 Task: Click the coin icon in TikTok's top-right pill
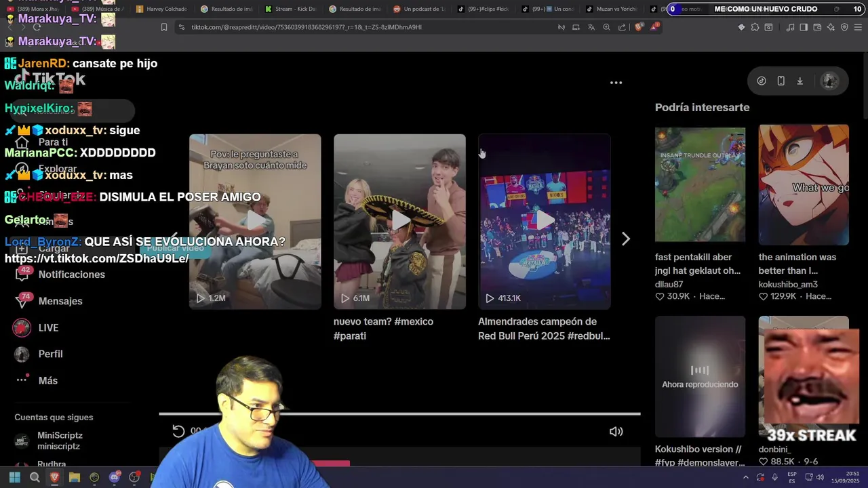[762, 81]
